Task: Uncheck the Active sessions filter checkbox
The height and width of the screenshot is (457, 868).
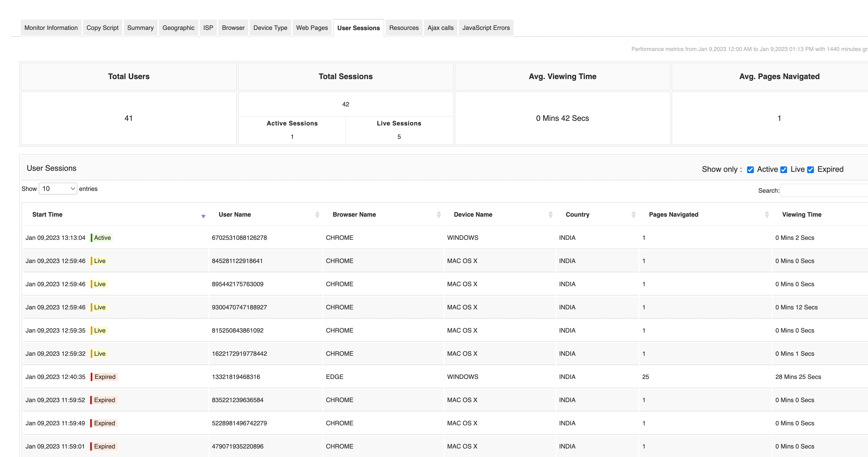Action: pyautogui.click(x=750, y=170)
